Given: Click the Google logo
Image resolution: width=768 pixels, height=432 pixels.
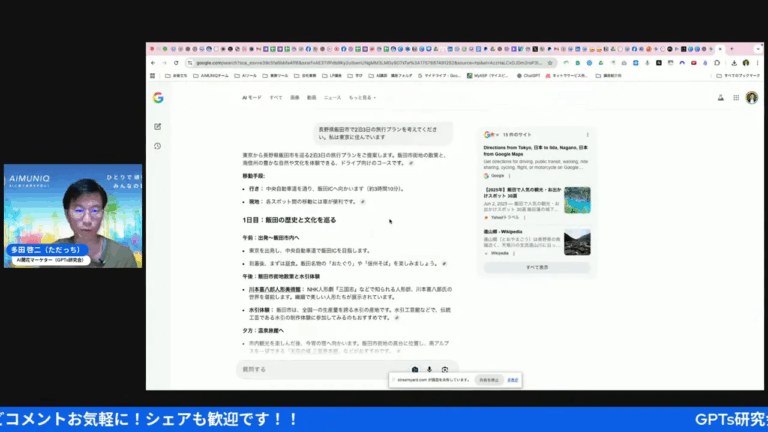Looking at the screenshot, I should click(x=158, y=97).
